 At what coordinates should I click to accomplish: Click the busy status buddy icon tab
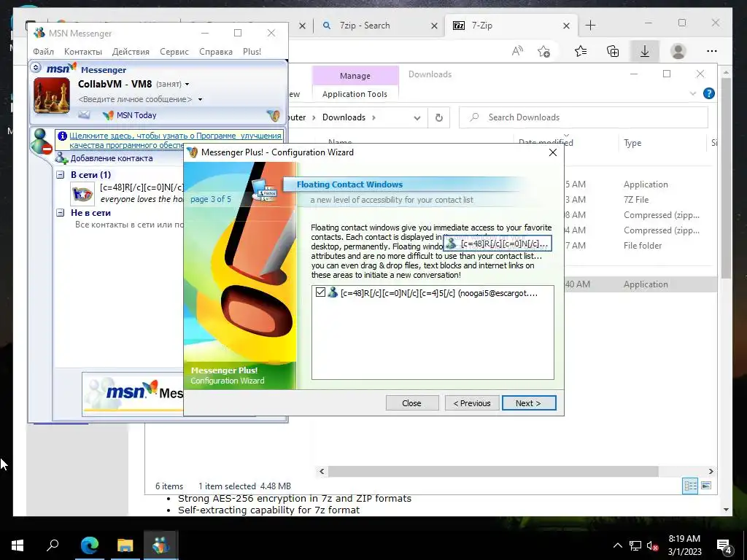coord(41,141)
